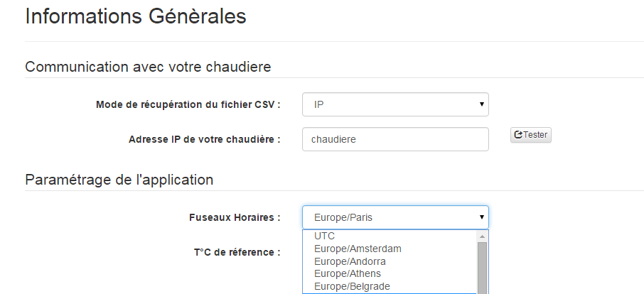Click the arrow of the IP select box
The width and height of the screenshot is (644, 294).
pos(481,104)
